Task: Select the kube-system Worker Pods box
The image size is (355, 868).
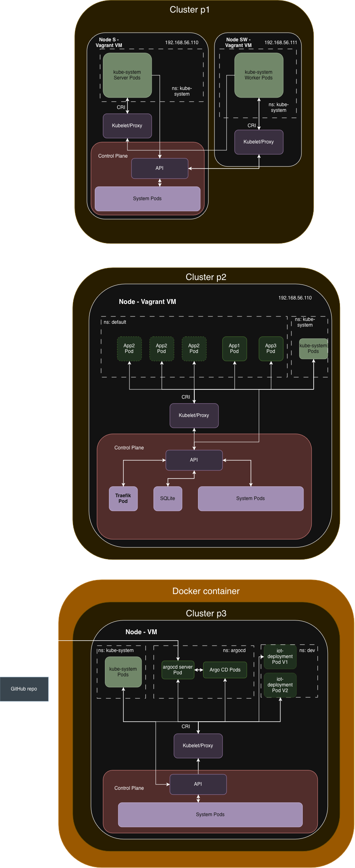Action: 259,75
